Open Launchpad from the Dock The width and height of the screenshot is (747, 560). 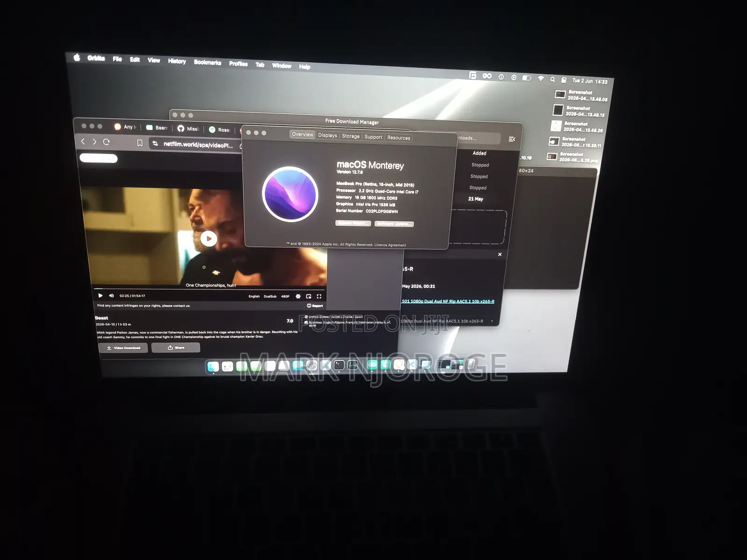[227, 367]
